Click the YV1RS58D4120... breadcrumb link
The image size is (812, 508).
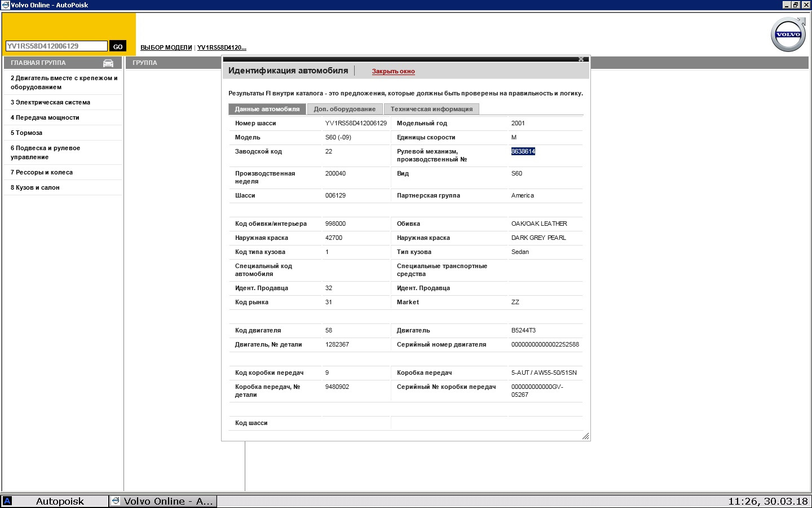[x=221, y=47]
